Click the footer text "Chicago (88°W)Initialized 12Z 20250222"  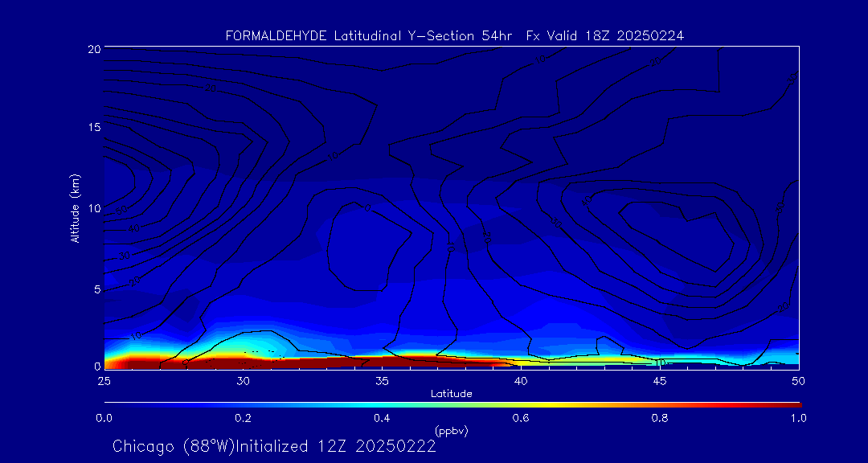[274, 446]
